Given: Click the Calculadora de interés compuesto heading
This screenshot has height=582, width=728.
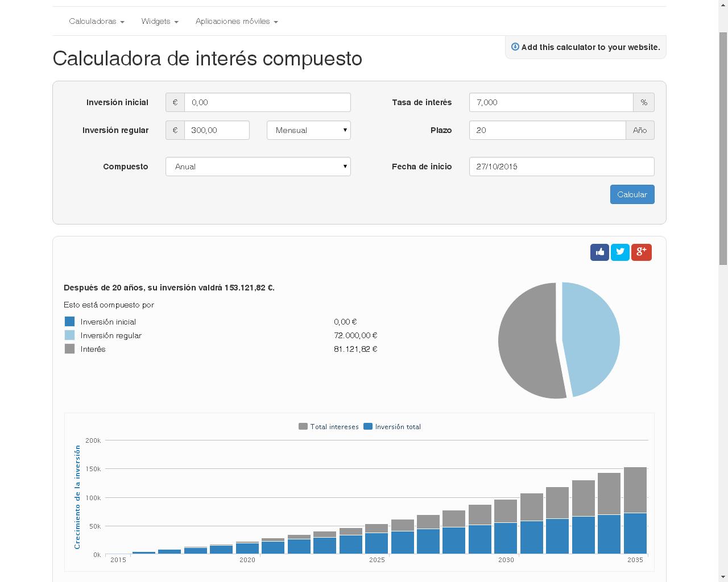Looking at the screenshot, I should tap(208, 59).
